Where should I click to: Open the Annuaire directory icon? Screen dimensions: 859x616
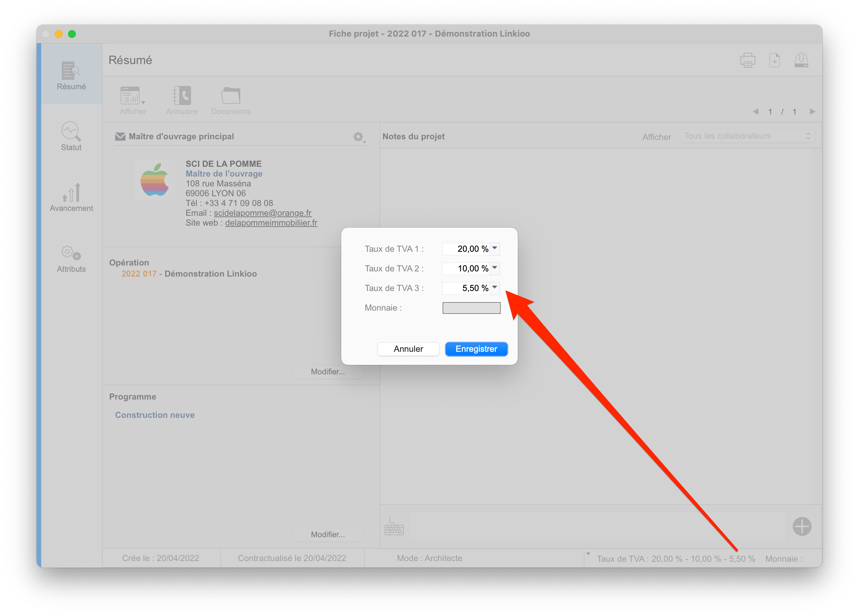point(182,100)
